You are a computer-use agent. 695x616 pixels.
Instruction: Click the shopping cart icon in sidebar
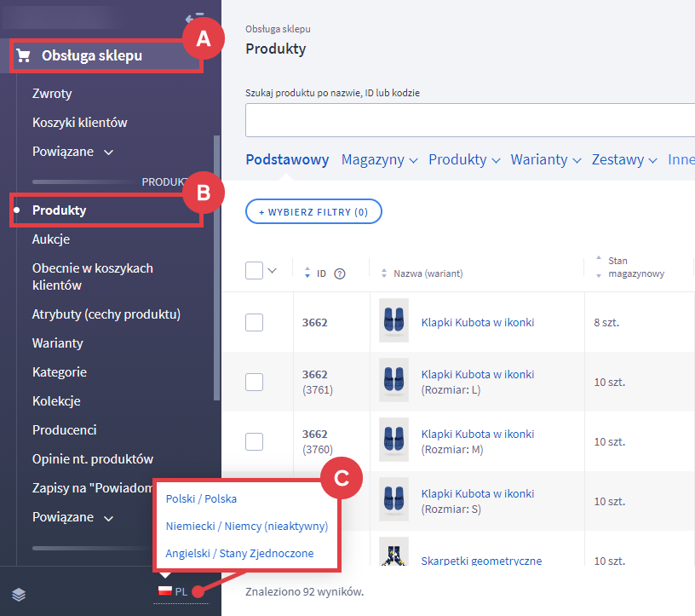(23, 56)
